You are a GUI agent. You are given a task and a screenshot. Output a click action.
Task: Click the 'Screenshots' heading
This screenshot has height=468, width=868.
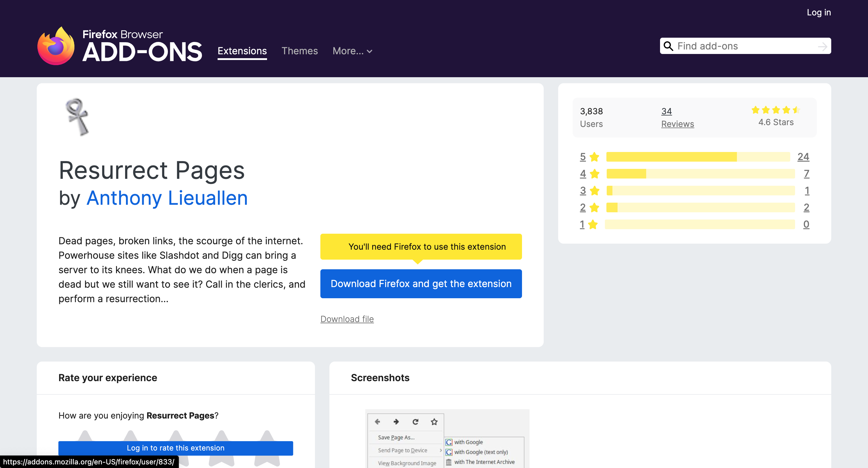380,378
